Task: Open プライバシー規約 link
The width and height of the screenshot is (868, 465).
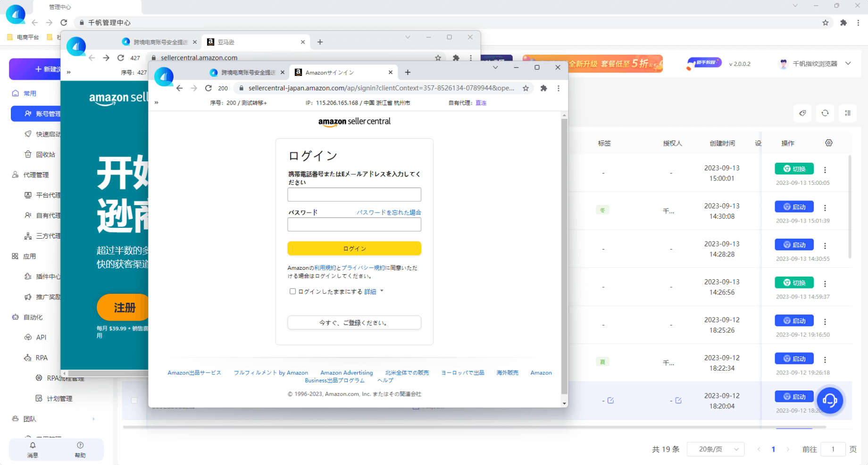Action: pos(363,268)
